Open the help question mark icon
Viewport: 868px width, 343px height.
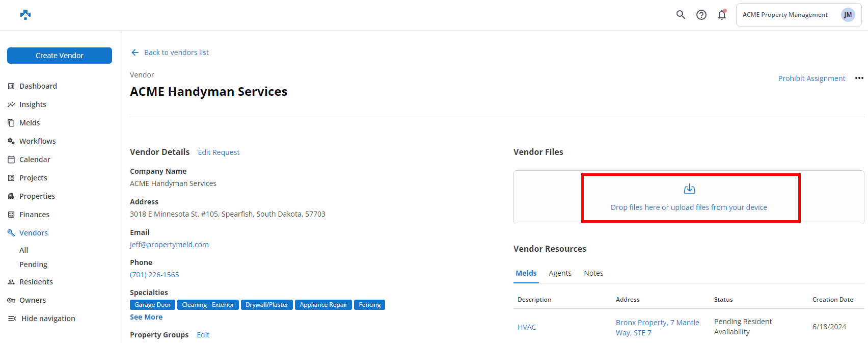point(701,15)
